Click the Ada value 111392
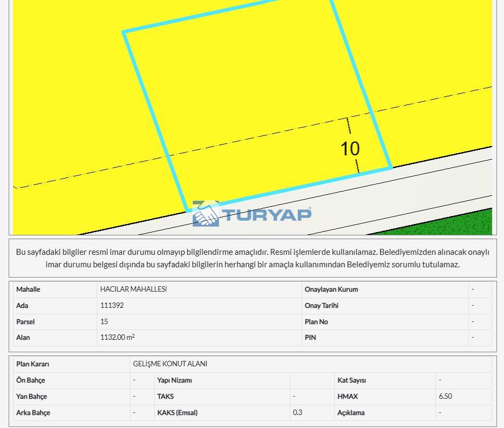Image resolution: width=504 pixels, height=428 pixels. 112,306
